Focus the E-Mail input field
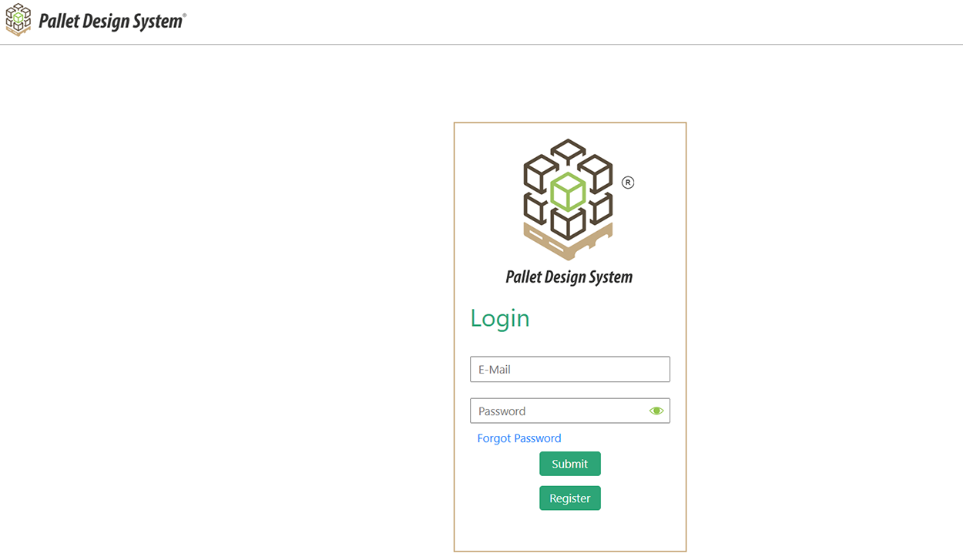Viewport: 963px width, 560px height. point(569,369)
